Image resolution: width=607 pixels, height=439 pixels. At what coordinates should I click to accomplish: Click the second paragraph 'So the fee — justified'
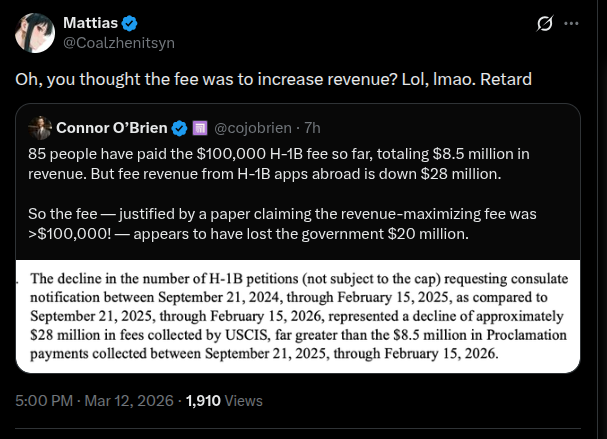click(x=282, y=224)
